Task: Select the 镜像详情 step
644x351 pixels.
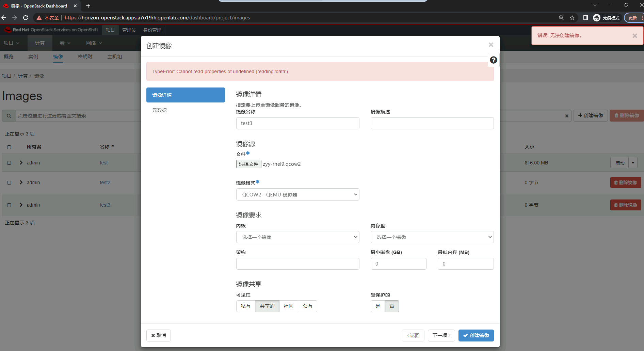Action: (x=186, y=95)
